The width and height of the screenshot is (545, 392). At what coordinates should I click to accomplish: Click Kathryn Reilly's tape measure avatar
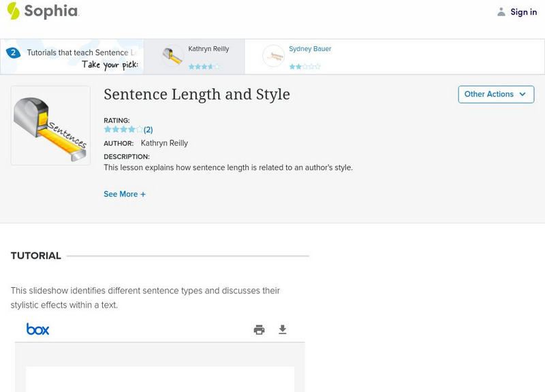(x=173, y=56)
